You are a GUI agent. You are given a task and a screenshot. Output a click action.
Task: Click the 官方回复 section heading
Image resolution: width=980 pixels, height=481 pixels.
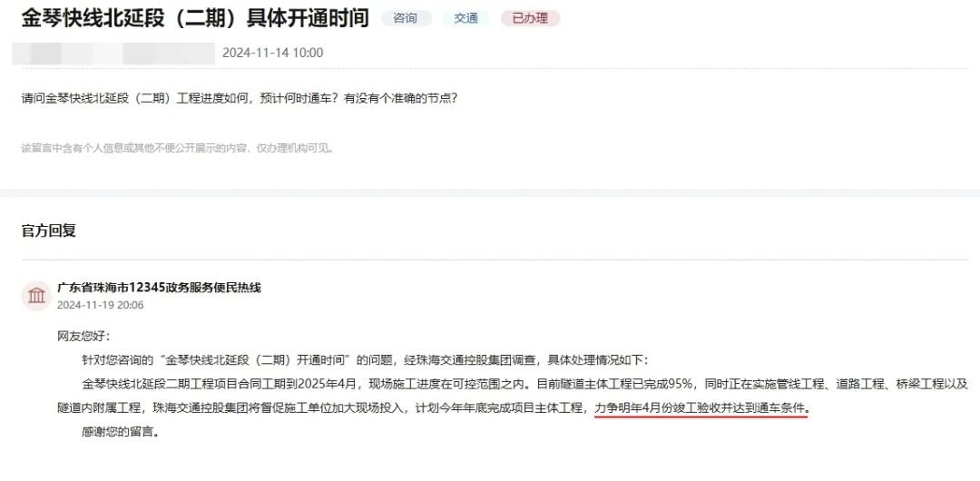pyautogui.click(x=49, y=231)
